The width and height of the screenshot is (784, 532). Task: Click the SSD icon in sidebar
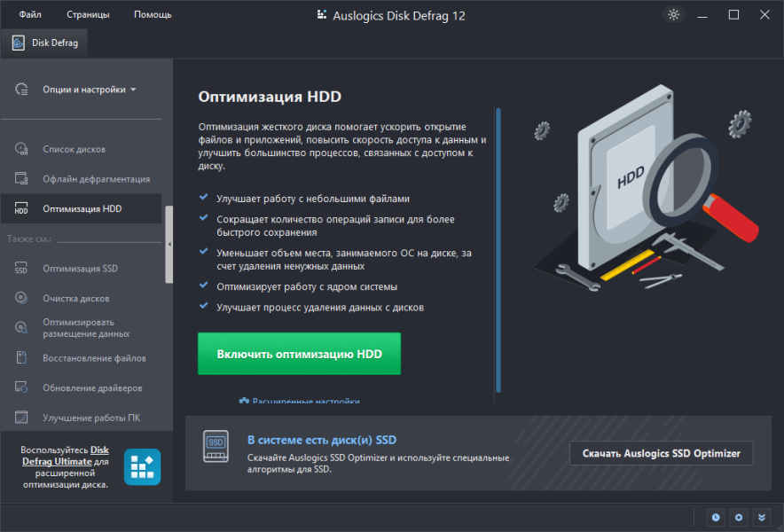(x=21, y=268)
